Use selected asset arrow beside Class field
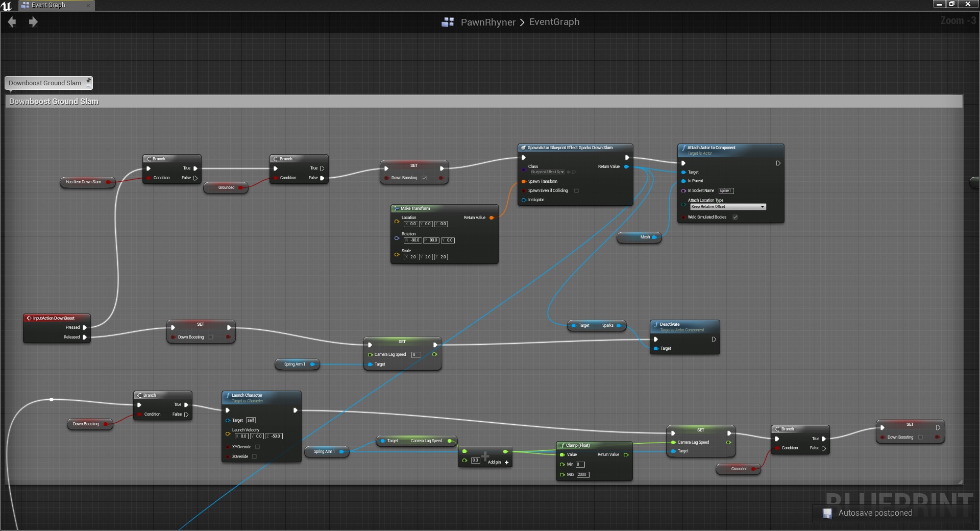This screenshot has width=980, height=531. click(x=569, y=172)
